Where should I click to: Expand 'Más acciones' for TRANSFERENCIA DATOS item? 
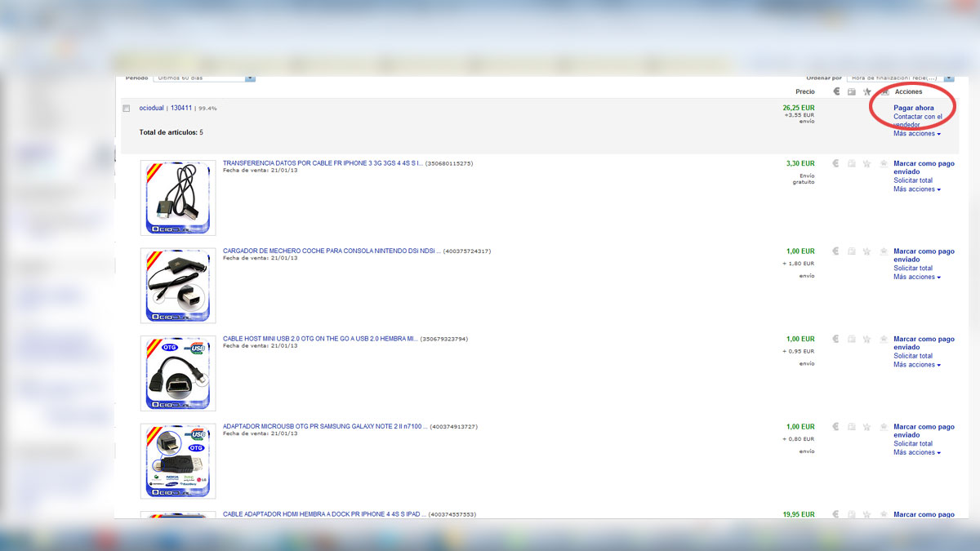(916, 189)
